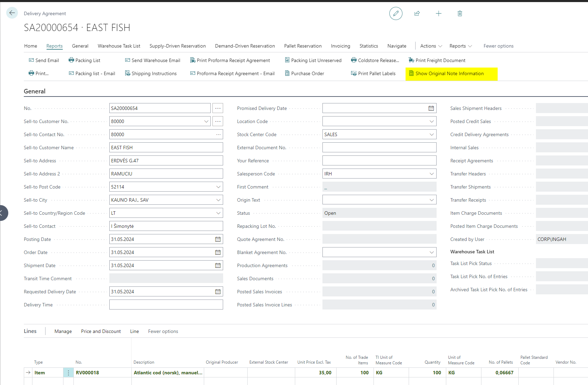Select the Invoicing menu item
This screenshot has width=588, height=385.
click(340, 46)
